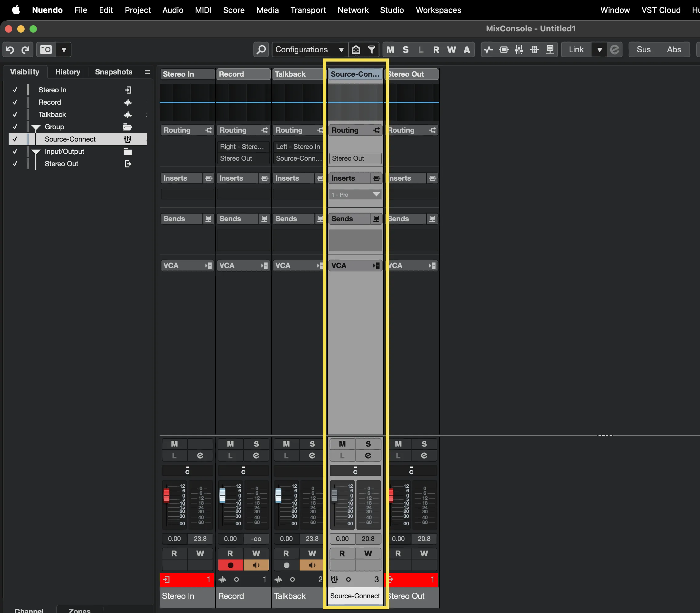Click the waveform rack icon in toolbar
The width and height of the screenshot is (700, 613).
click(x=489, y=50)
